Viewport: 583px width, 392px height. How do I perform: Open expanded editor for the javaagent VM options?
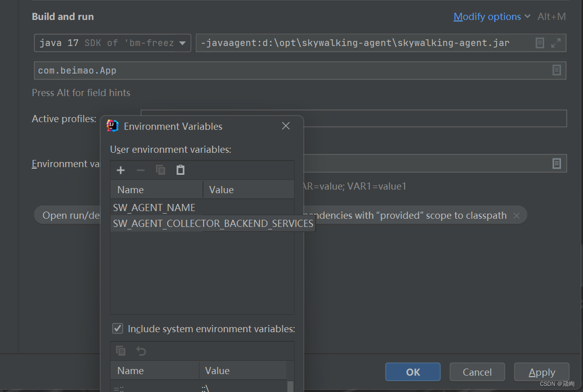540,43
